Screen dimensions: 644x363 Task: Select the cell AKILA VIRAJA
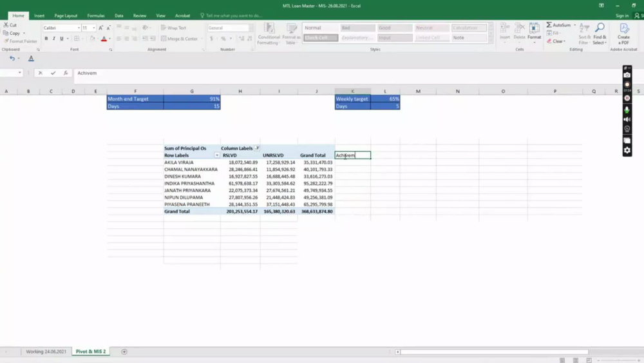pyautogui.click(x=192, y=162)
